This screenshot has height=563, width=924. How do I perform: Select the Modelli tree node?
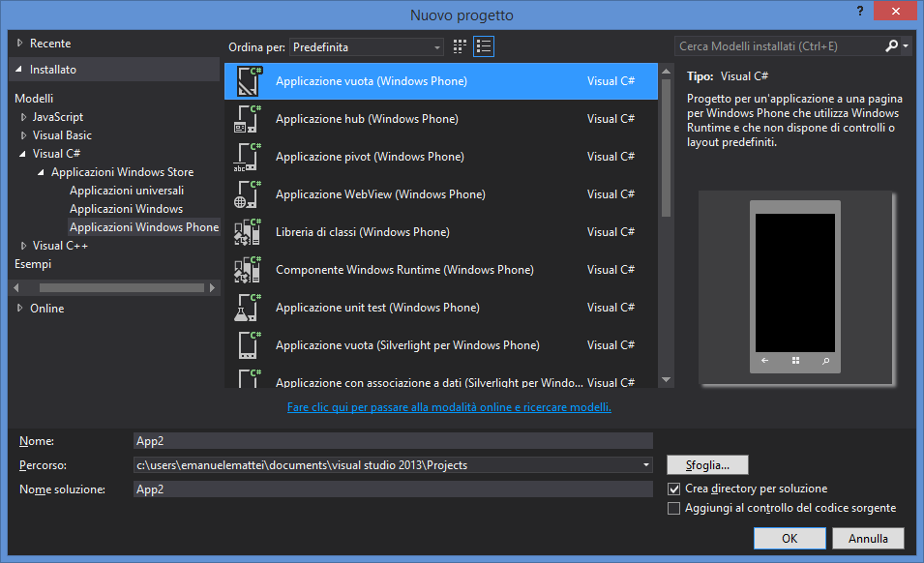(34, 99)
